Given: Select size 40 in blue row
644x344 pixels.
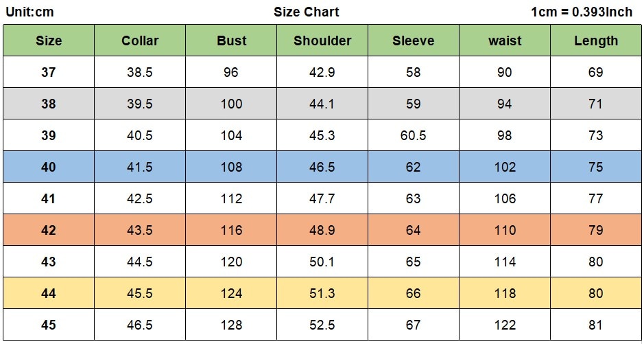Looking at the screenshot, I should click(x=49, y=167).
